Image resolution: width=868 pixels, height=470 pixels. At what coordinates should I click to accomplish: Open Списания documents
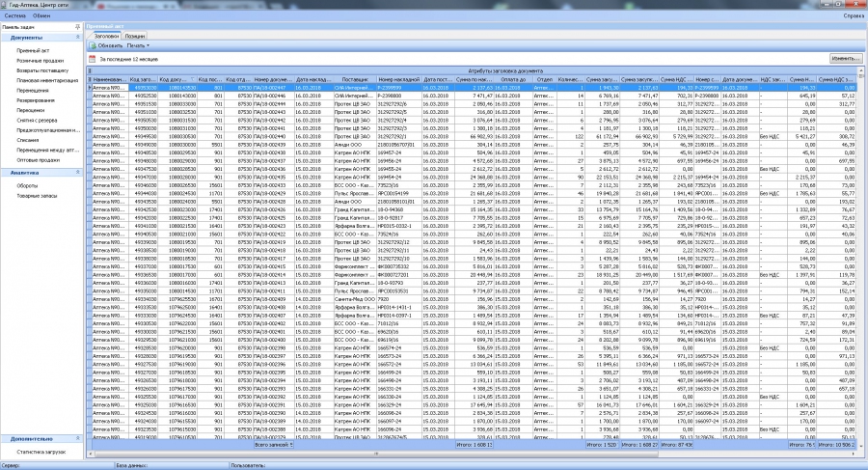tap(28, 140)
